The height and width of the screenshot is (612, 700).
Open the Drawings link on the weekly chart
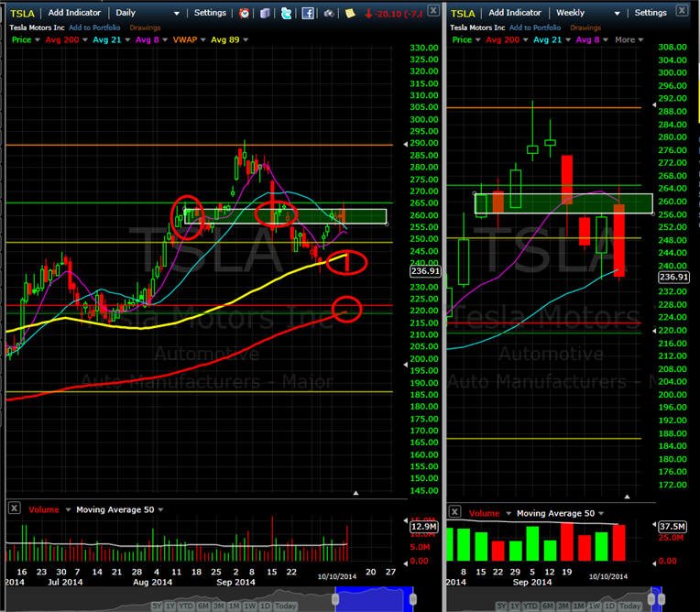point(585,27)
